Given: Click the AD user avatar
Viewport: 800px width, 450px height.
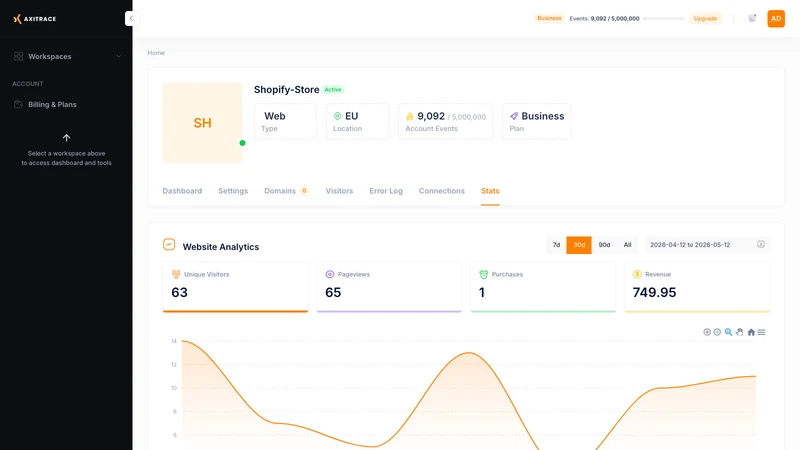Looking at the screenshot, I should pyautogui.click(x=776, y=18).
